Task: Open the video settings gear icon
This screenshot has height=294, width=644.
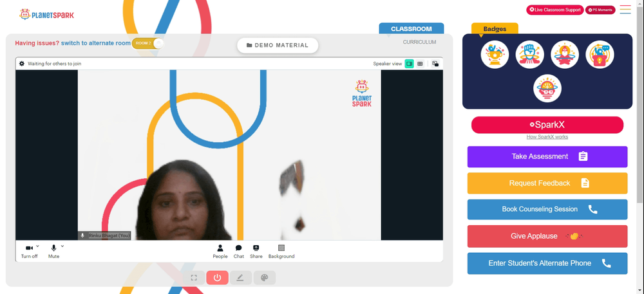Action: tap(22, 64)
